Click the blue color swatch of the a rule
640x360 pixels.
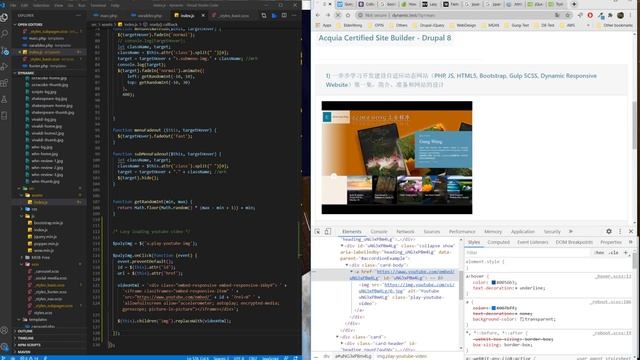[x=493, y=308]
